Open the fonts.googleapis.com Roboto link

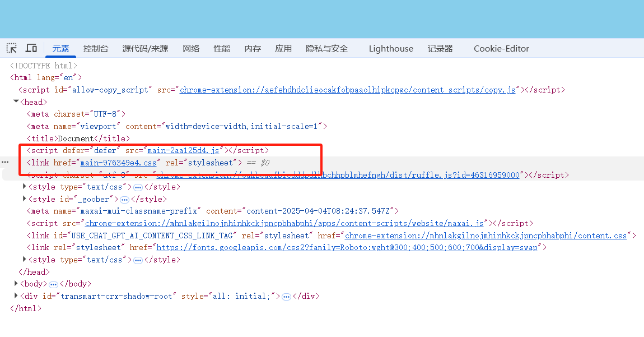pos(347,248)
